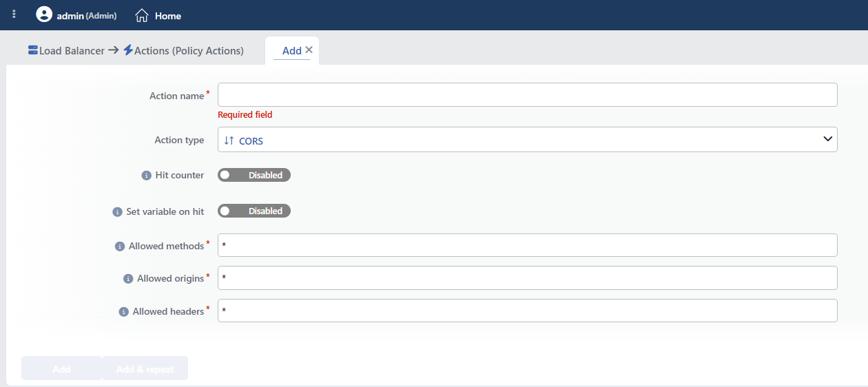Viewport: 868px width, 387px height.
Task: Switch to the Add tab
Action: (292, 50)
